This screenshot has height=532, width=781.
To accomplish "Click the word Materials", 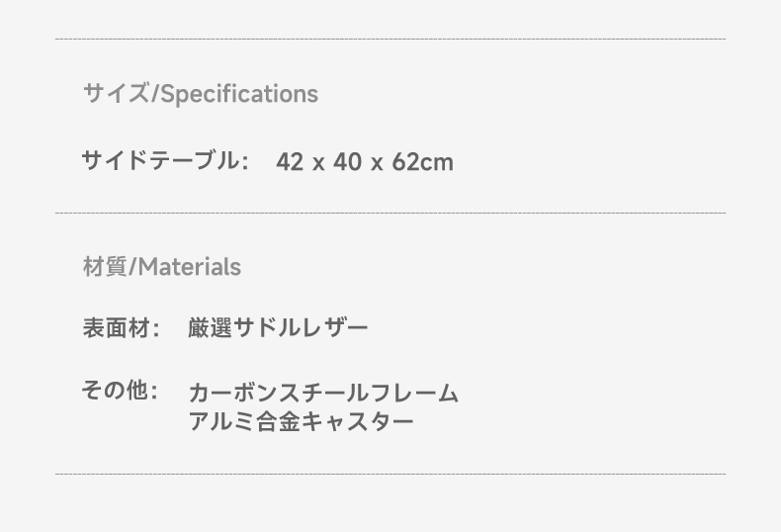I will 189,267.
